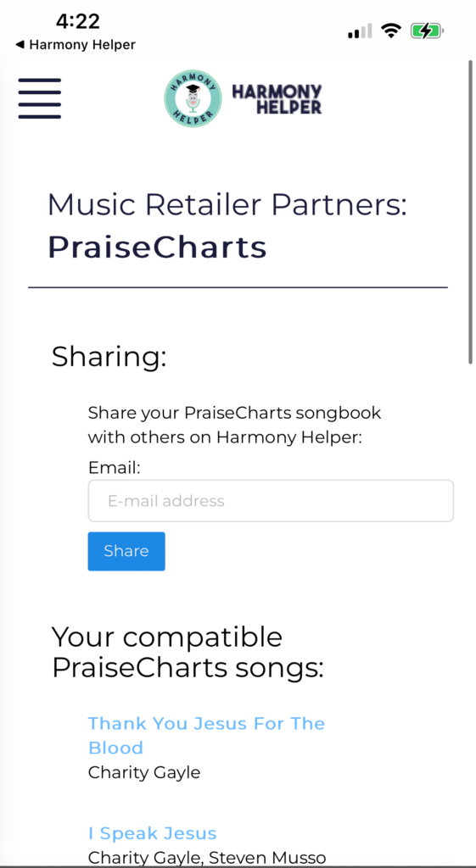Screen dimensions: 476x868
Task: Click the Email: field label
Action: pos(115,468)
